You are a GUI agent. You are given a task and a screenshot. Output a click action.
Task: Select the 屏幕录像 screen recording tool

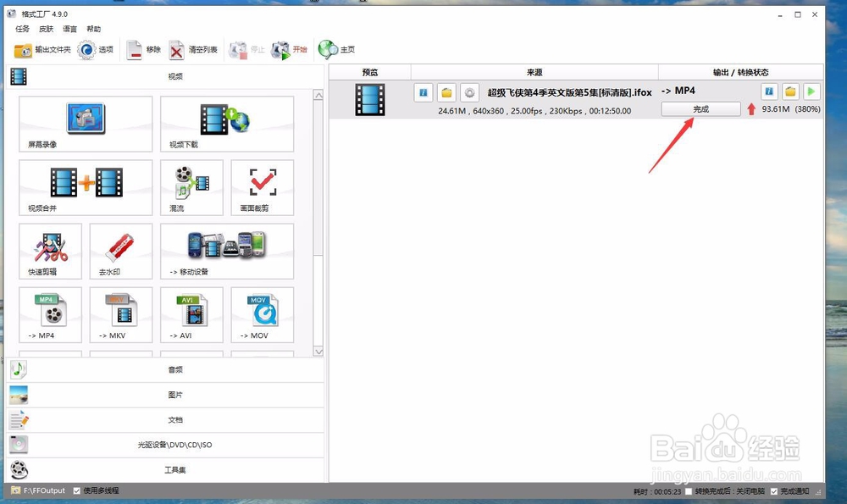coord(86,124)
